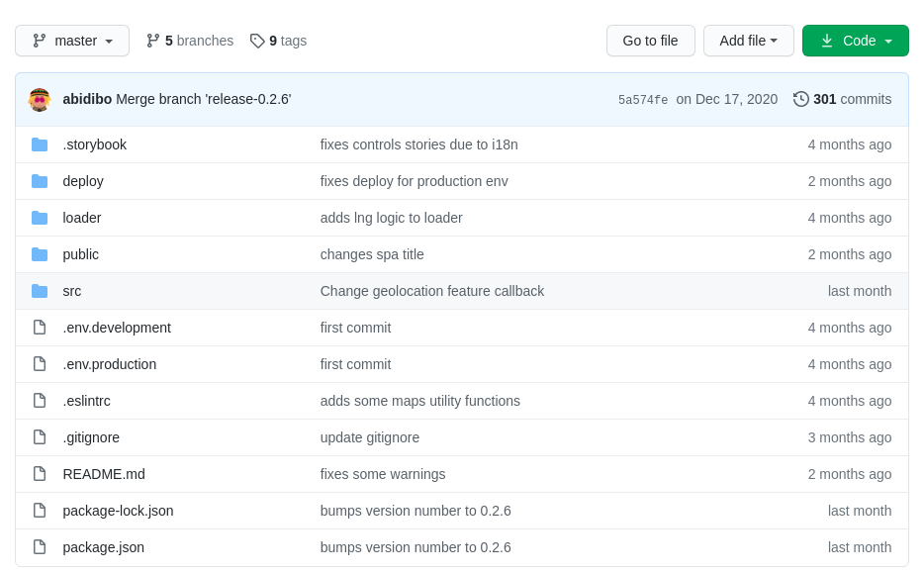
Task: Click the deploy folder icon
Action: pyautogui.click(x=40, y=181)
